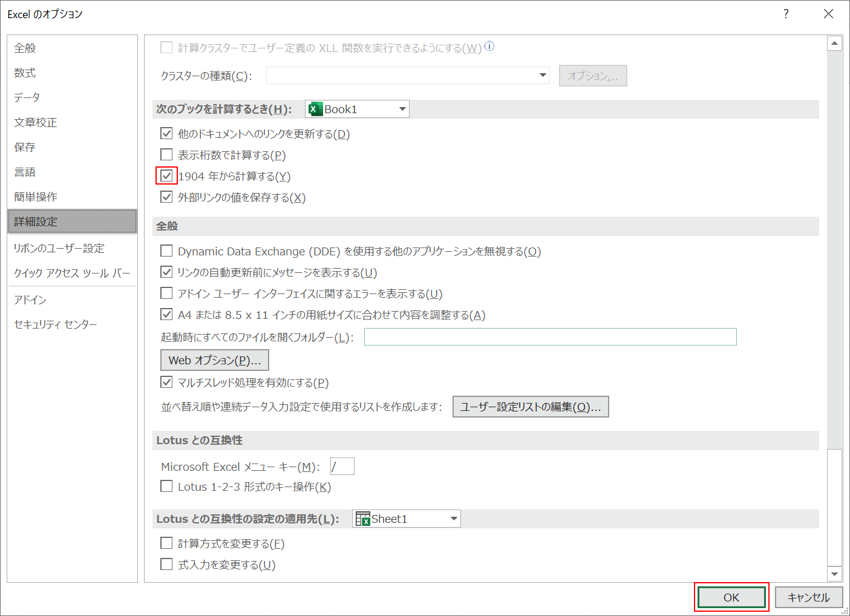Open the Book1 workbook selector dropdown
Viewport: 850px width, 616px height.
pyautogui.click(x=402, y=109)
